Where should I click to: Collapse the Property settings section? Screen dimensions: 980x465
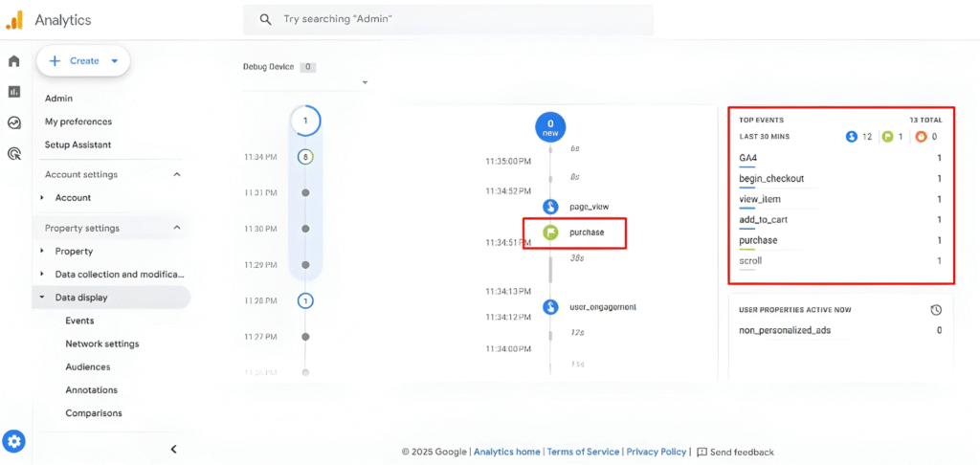(176, 229)
